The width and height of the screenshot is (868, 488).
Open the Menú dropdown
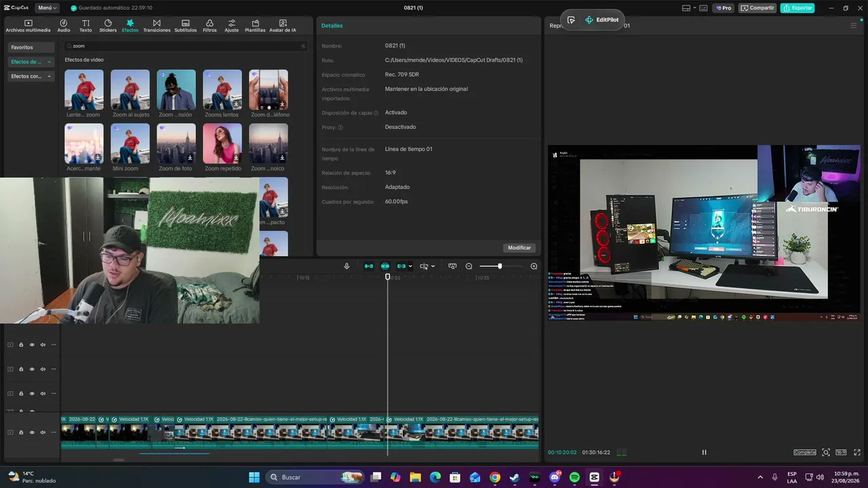tap(47, 8)
